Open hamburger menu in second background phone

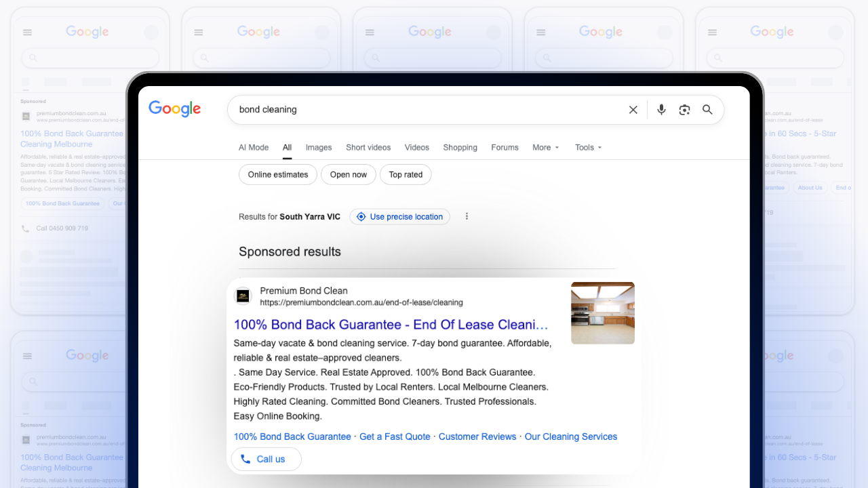pyautogui.click(x=198, y=32)
